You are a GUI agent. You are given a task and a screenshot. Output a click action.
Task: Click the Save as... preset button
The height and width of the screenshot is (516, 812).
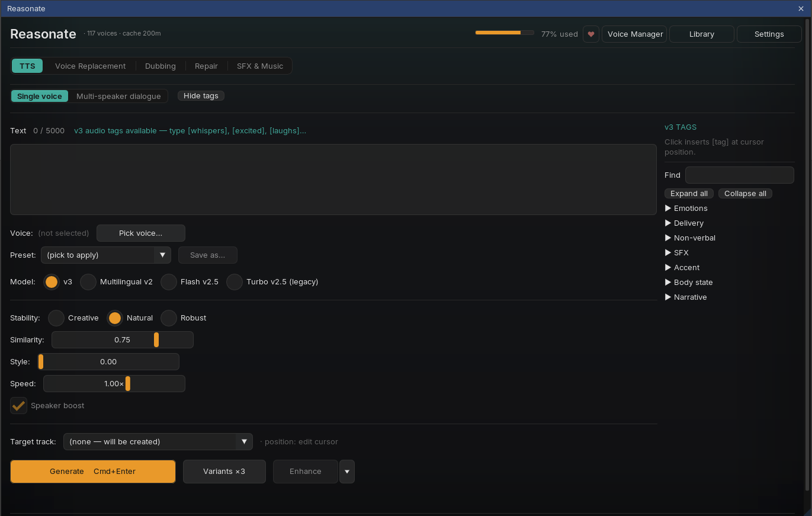point(208,255)
